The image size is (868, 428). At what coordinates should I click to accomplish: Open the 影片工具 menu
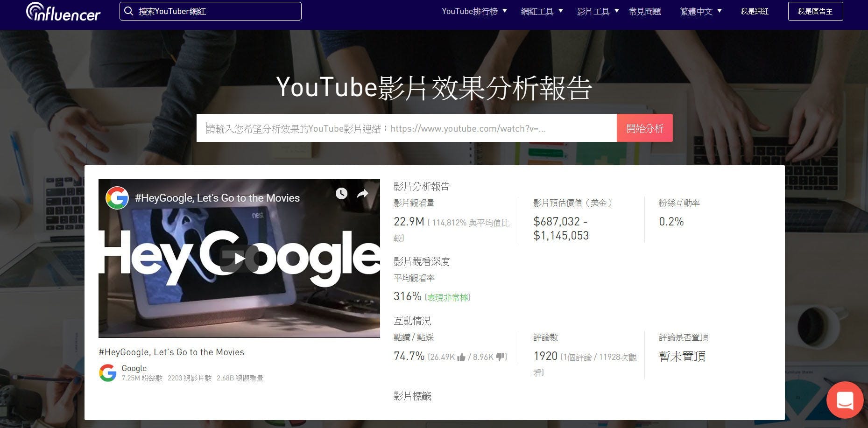[593, 11]
